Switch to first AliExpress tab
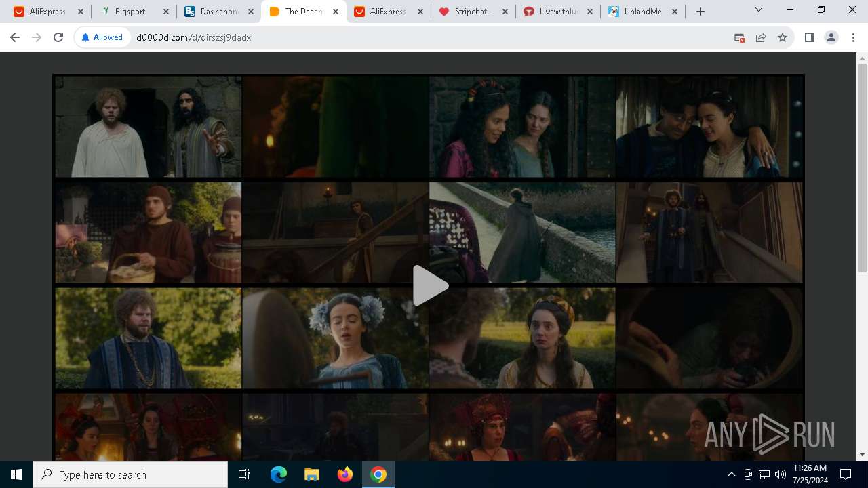Screen dimensions: 868x488 pyautogui.click(x=47, y=12)
